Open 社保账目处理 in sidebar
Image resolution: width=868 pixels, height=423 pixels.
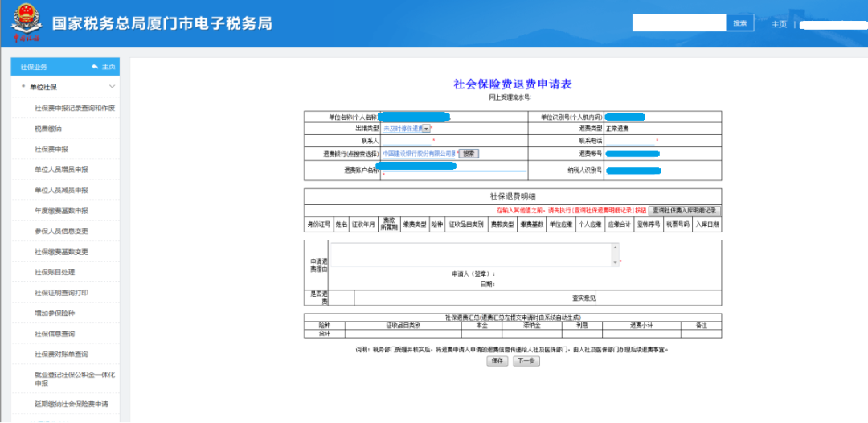click(x=55, y=272)
